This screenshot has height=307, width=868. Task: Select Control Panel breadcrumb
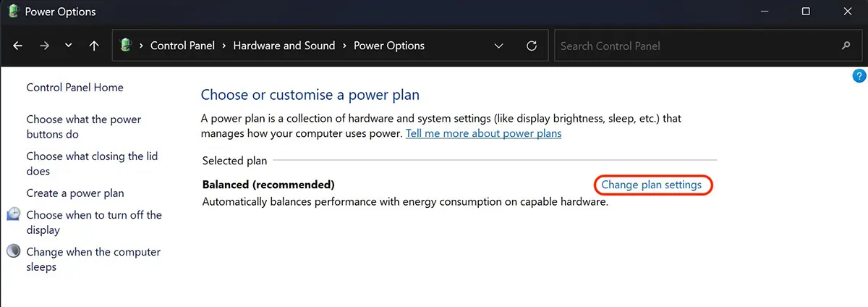pyautogui.click(x=182, y=46)
